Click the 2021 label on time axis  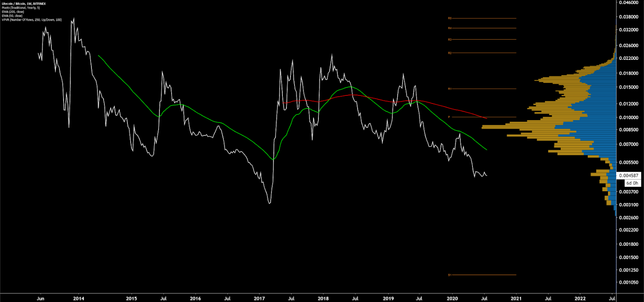tap(516, 298)
